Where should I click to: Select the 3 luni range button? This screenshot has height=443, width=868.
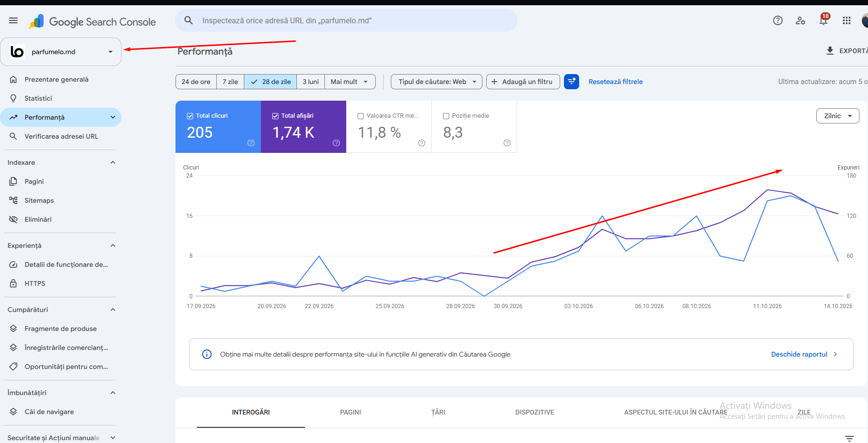click(311, 82)
